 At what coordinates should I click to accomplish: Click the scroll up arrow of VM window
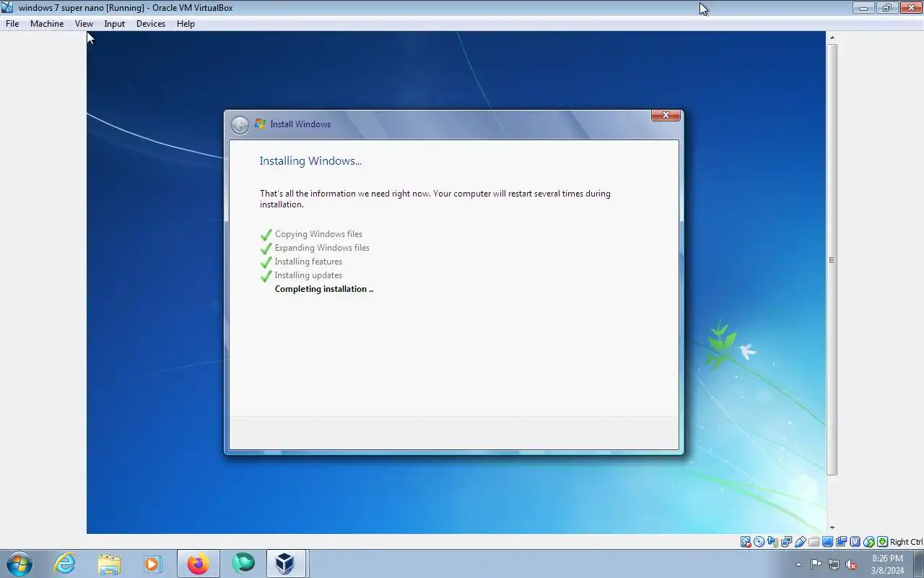(832, 38)
